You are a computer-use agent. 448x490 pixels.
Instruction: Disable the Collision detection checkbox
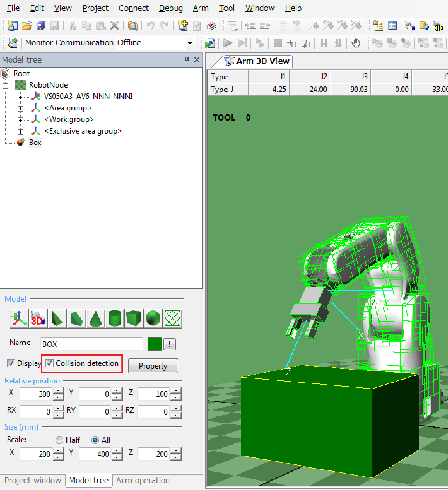[x=50, y=363]
